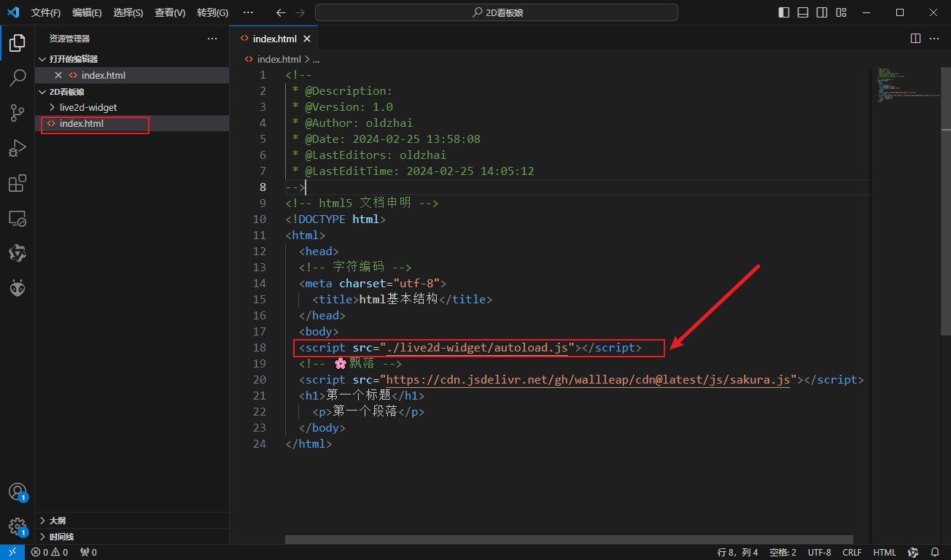Open the Extensions view
Screen dimensions: 951x560
point(18,183)
